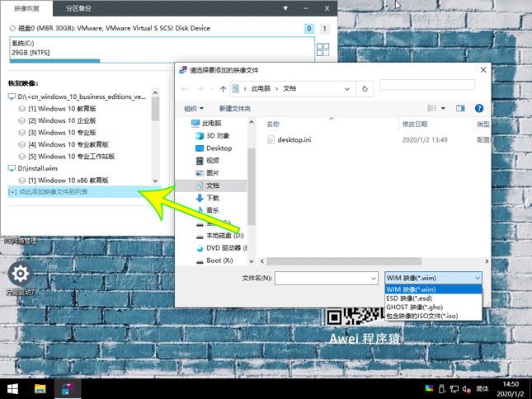Select the 系统(C:) 29GB partition block
532x399 pixels.
pos(162,49)
